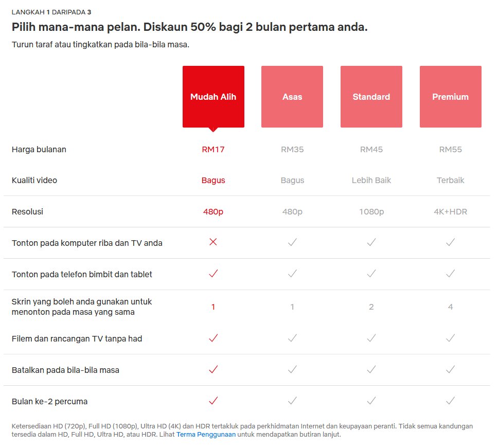Select the Mudah Alih plan tile
498x448 pixels.
[x=213, y=97]
